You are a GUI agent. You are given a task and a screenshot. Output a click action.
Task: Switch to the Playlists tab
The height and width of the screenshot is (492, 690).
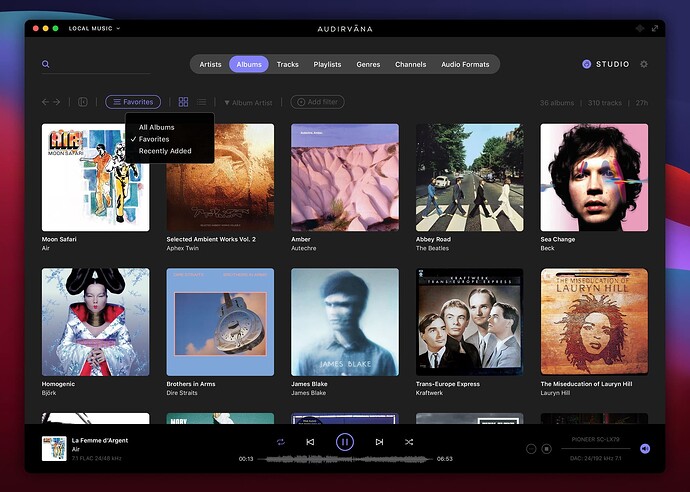click(x=327, y=64)
